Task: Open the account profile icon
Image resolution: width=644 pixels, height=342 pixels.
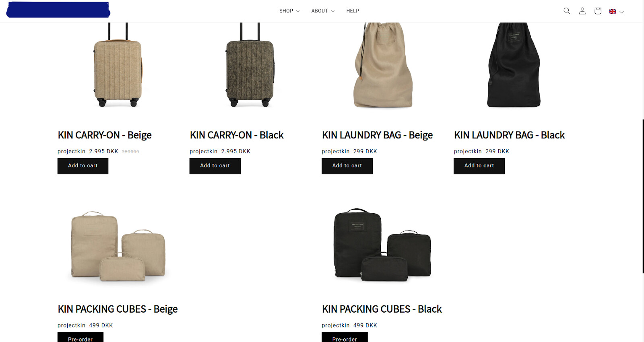Action: point(582,11)
